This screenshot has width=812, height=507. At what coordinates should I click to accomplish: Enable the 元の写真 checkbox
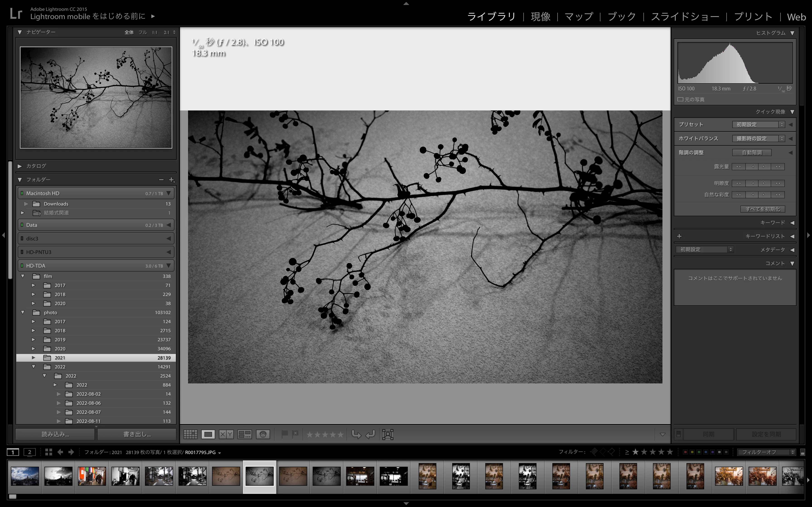pyautogui.click(x=680, y=99)
